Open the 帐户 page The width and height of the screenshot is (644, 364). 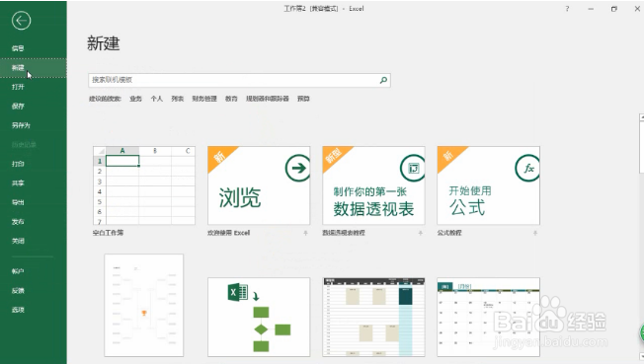point(18,271)
